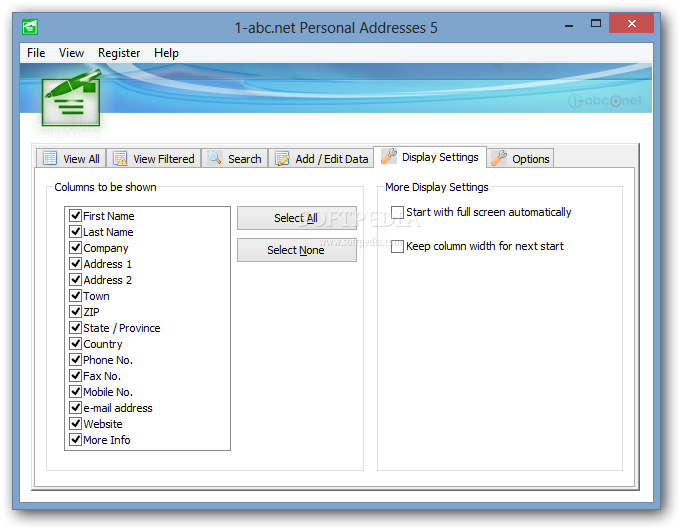Toggle the Company column checkbox

[76, 248]
